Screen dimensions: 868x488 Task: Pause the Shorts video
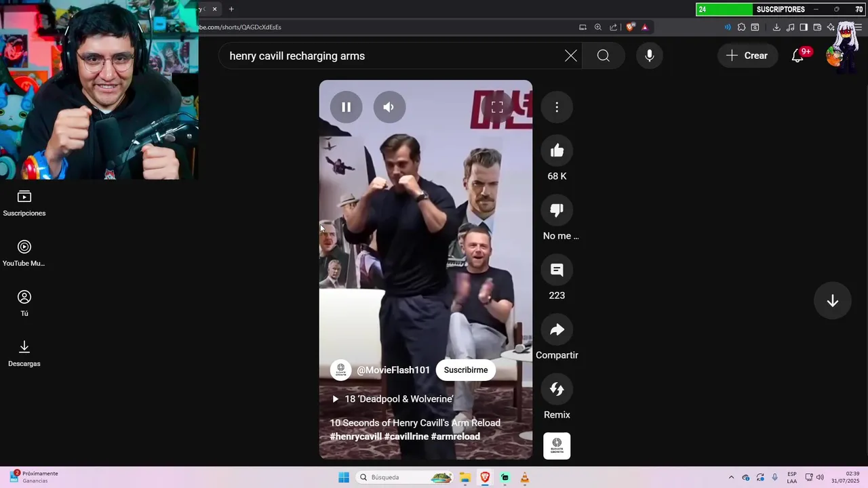(346, 107)
